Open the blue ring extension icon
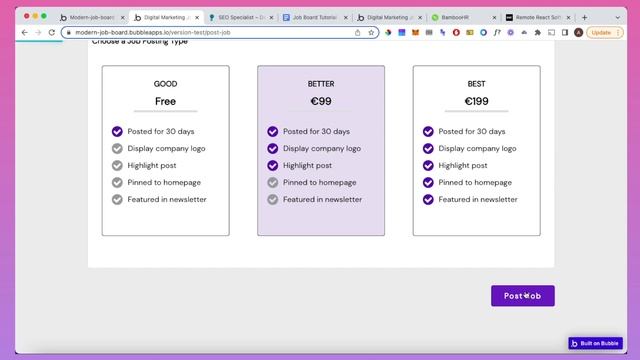This screenshot has width=640, height=360. (x=483, y=32)
